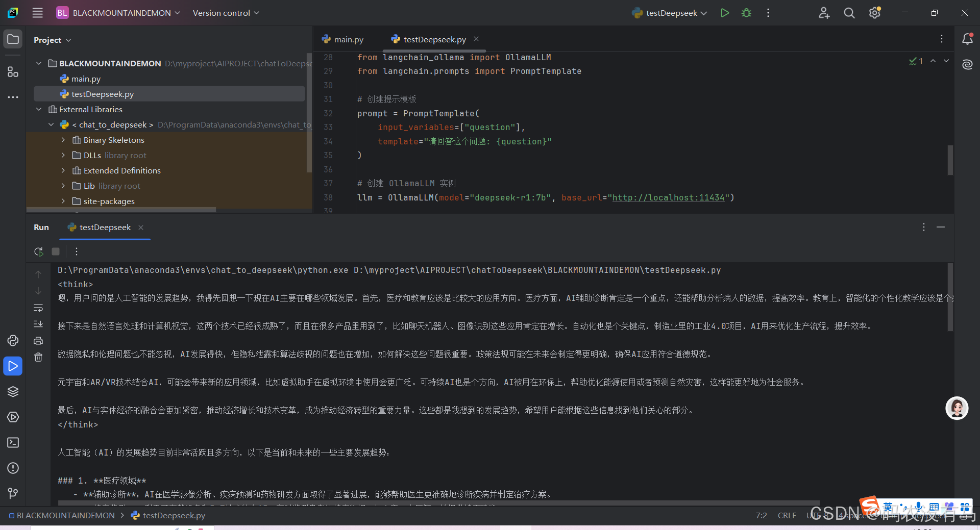Viewport: 980px width, 530px height.
Task: Start debugging using the bug icon
Action: tap(746, 13)
